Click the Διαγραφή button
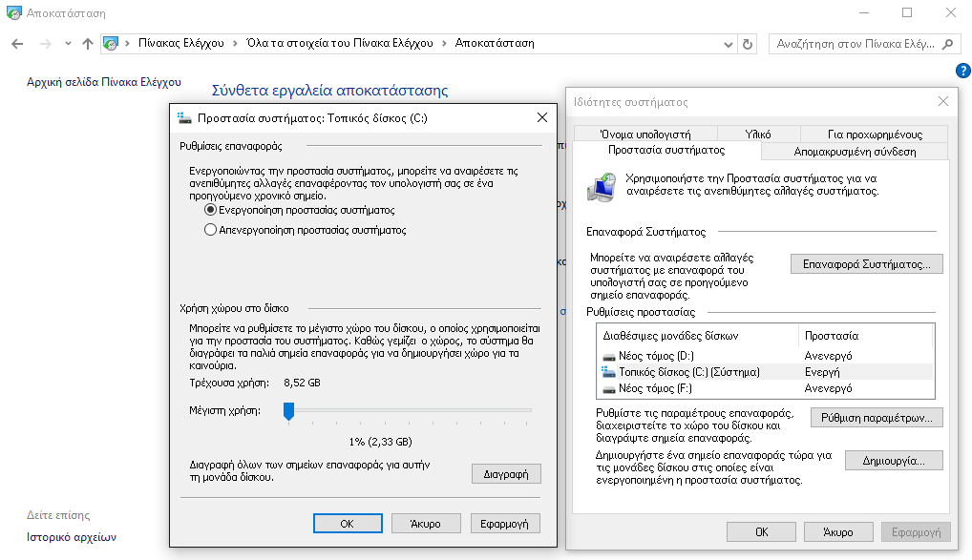 pos(506,474)
